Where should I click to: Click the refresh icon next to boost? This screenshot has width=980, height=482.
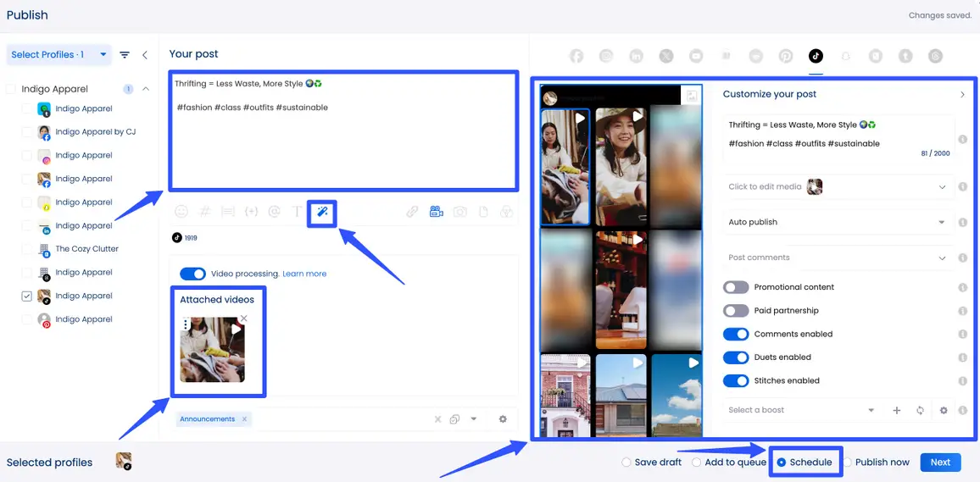[920, 410]
